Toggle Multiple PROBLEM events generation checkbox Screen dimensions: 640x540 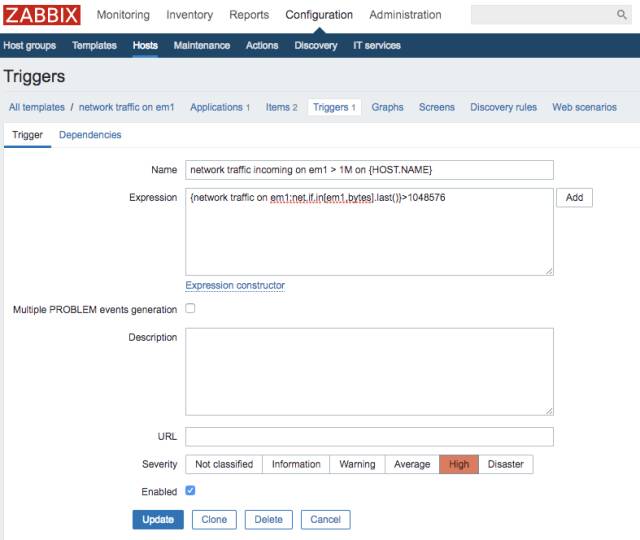click(x=190, y=308)
